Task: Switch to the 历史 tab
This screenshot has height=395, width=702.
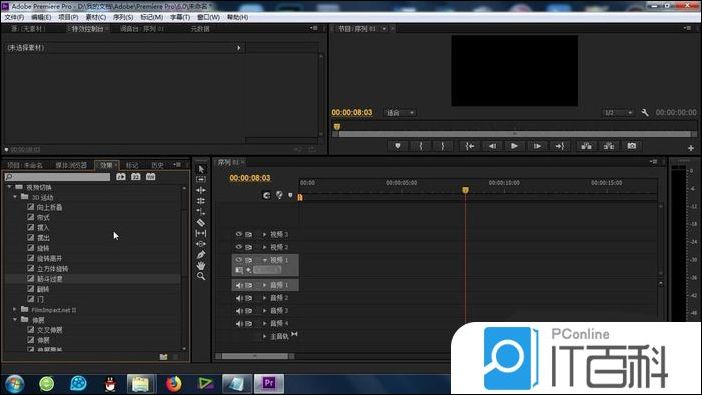Action: [157, 165]
